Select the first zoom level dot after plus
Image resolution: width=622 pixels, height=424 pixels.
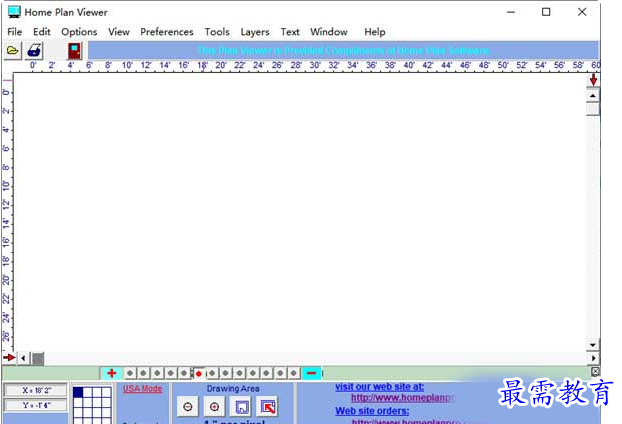(130, 373)
